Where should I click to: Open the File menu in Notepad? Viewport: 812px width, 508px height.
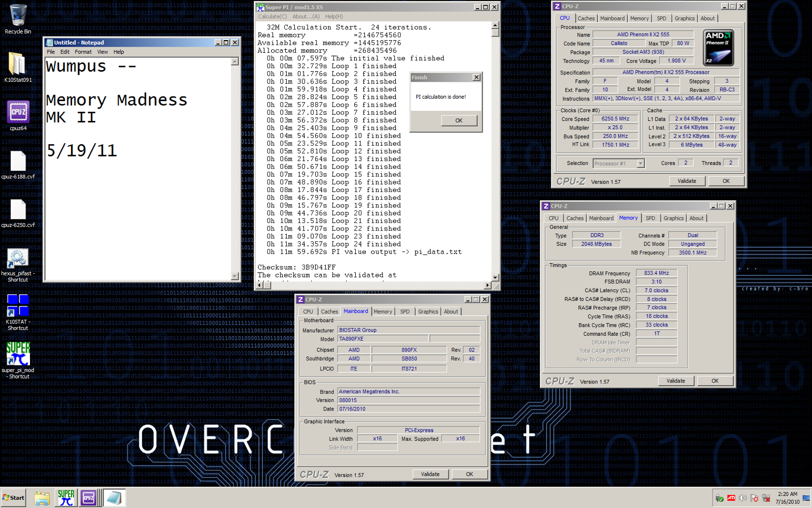pyautogui.click(x=51, y=52)
